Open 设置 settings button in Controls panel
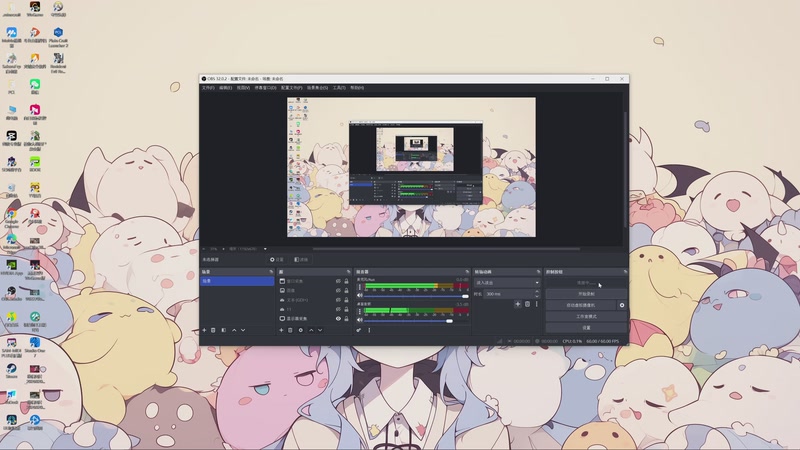 (586, 328)
